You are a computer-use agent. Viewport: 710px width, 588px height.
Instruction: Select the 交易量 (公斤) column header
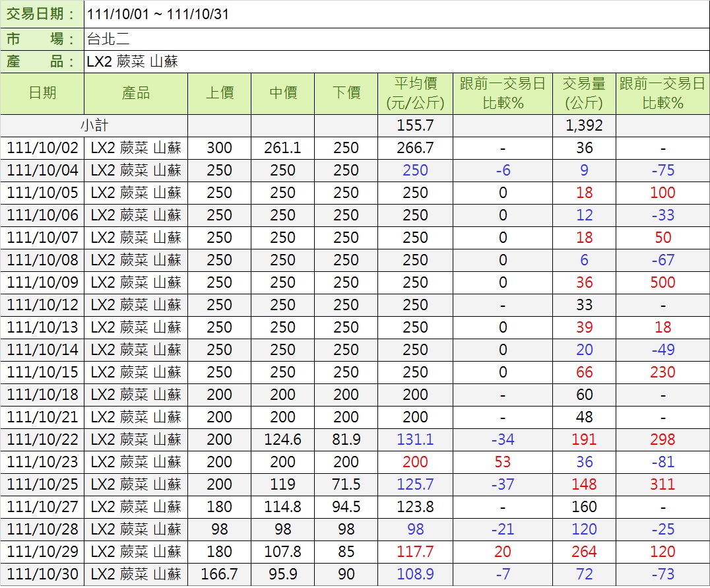[584, 93]
